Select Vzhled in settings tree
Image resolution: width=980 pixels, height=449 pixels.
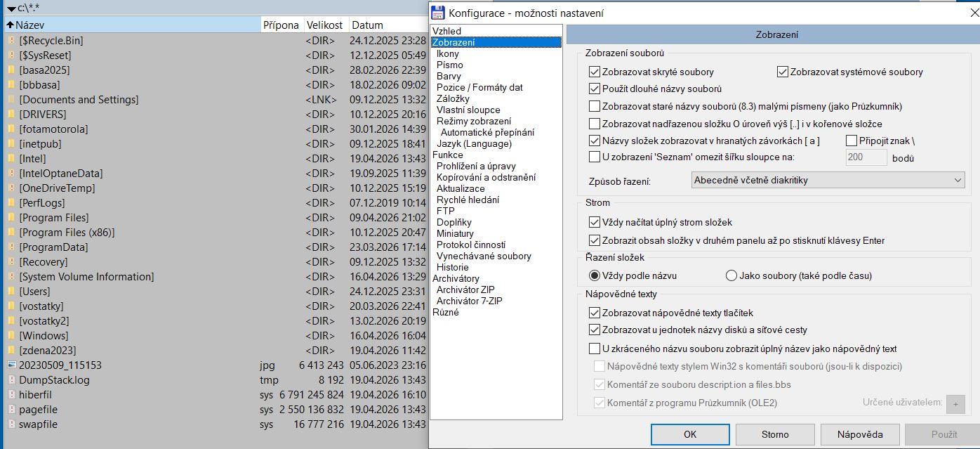point(446,31)
